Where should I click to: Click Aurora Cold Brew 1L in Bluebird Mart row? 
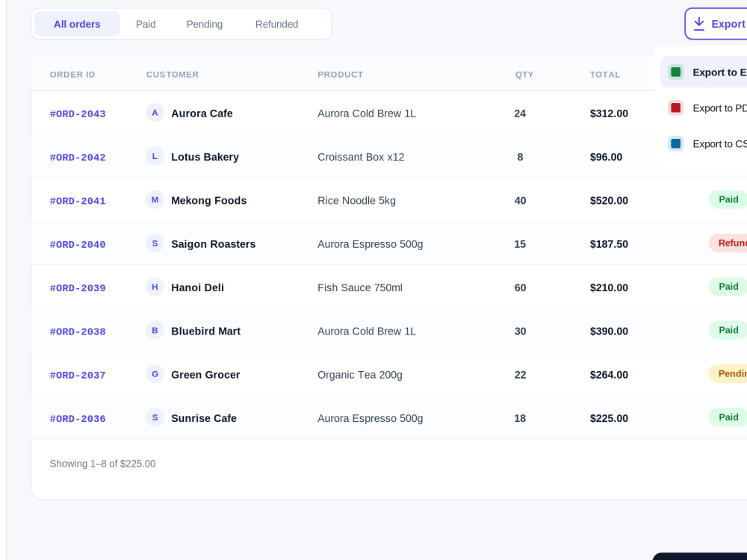(366, 331)
